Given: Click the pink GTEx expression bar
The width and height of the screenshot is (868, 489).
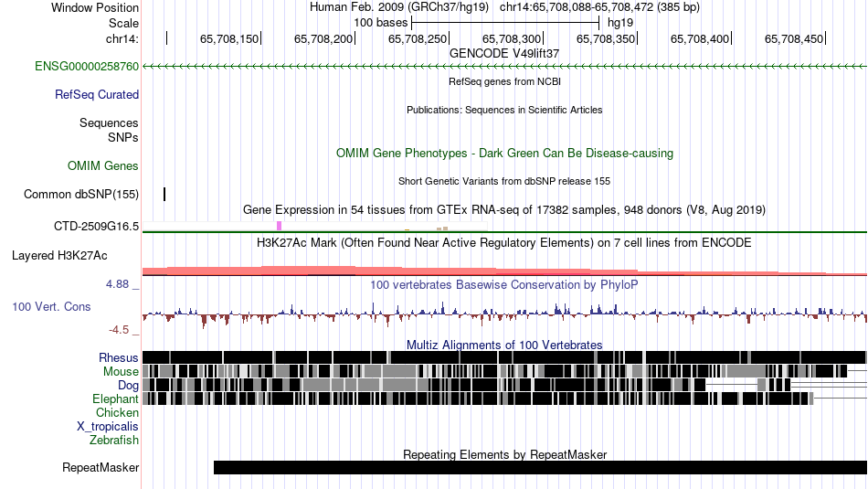Looking at the screenshot, I should coord(279,226).
